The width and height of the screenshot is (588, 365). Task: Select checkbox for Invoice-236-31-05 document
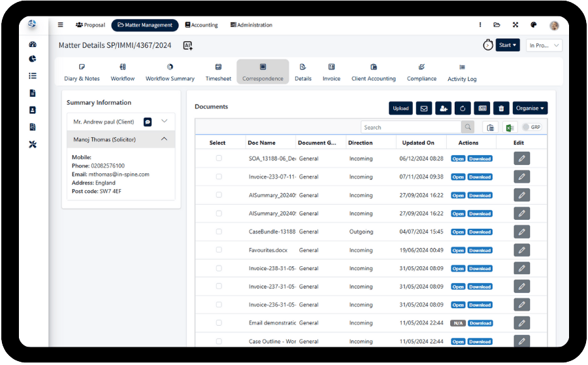point(219,305)
